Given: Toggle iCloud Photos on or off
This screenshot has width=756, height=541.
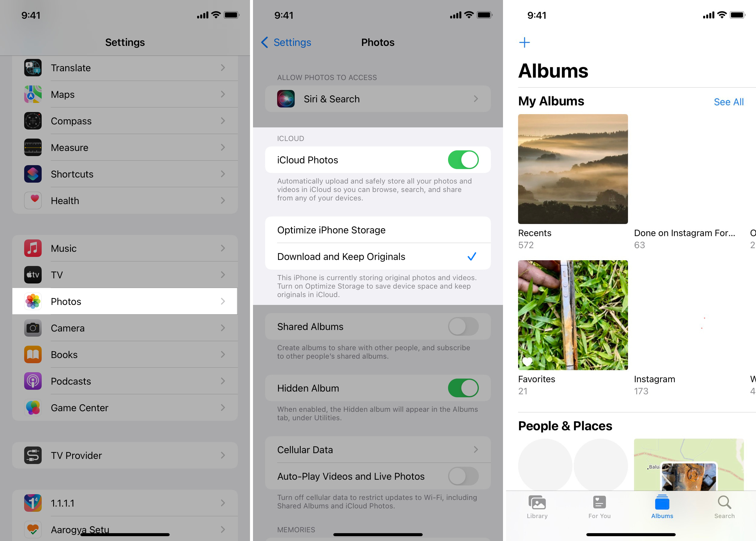Looking at the screenshot, I should [x=463, y=159].
